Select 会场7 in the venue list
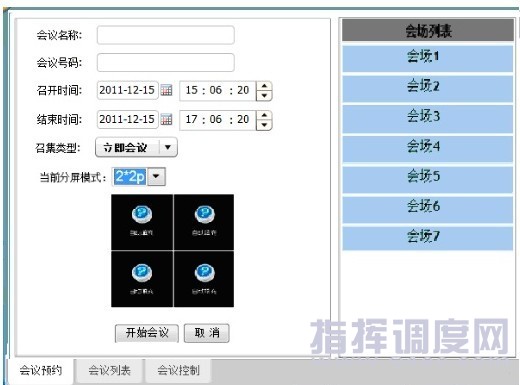This screenshot has height=385, width=520. tap(428, 238)
